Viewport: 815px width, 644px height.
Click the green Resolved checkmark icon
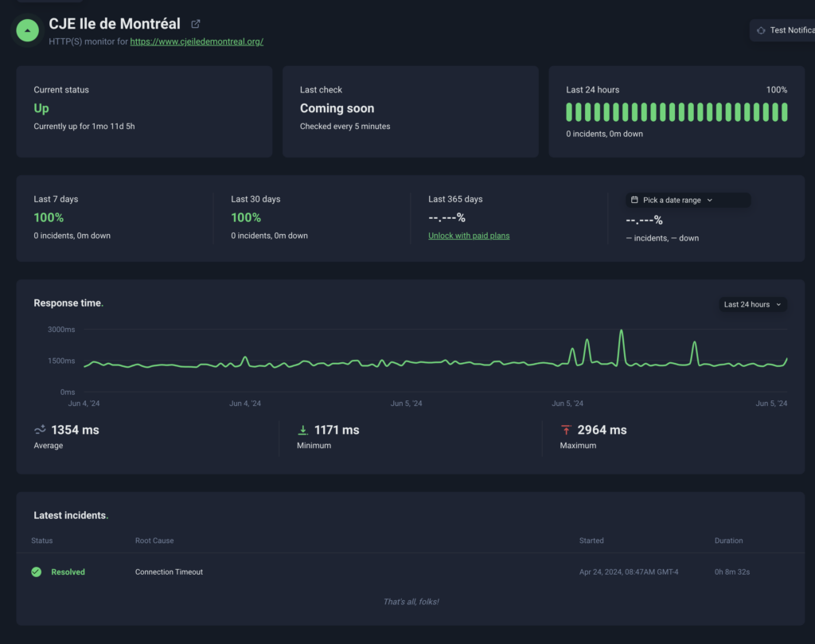click(36, 572)
